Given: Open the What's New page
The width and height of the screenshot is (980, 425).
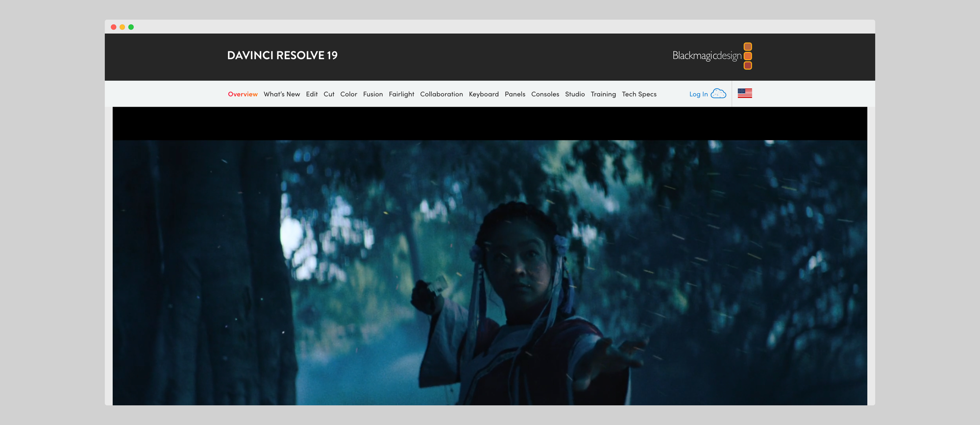Looking at the screenshot, I should click(x=282, y=94).
